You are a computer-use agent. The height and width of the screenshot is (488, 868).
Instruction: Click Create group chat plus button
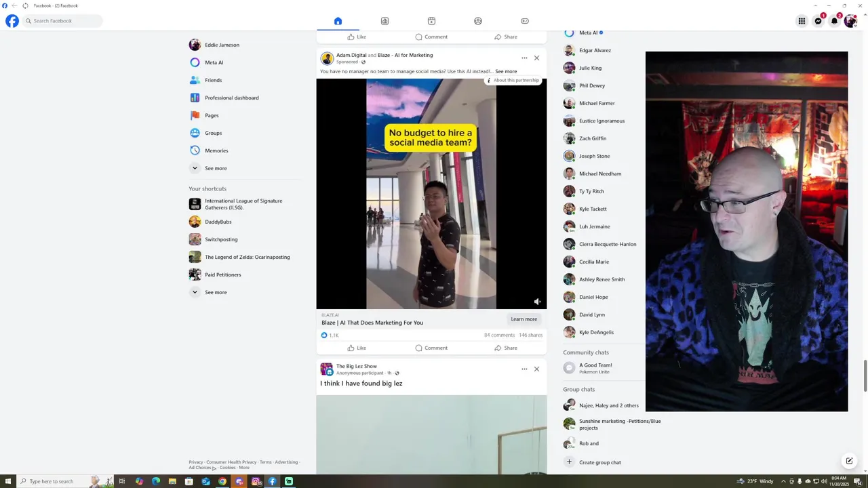coord(569,462)
